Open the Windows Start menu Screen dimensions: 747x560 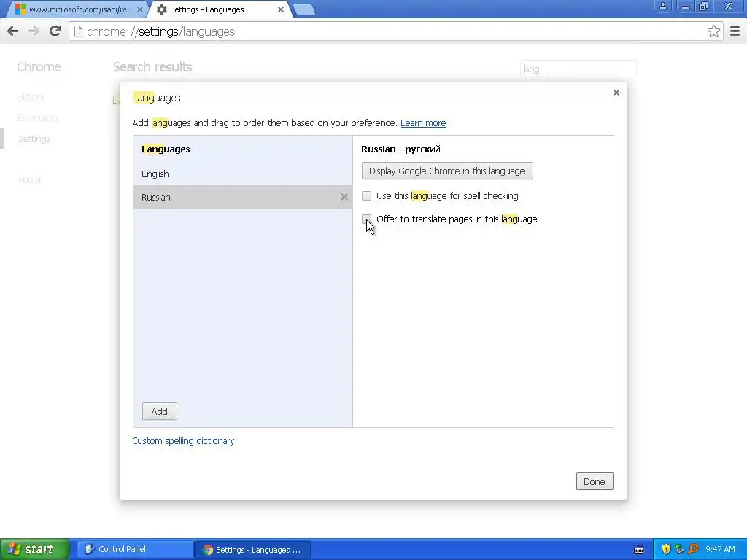point(35,549)
